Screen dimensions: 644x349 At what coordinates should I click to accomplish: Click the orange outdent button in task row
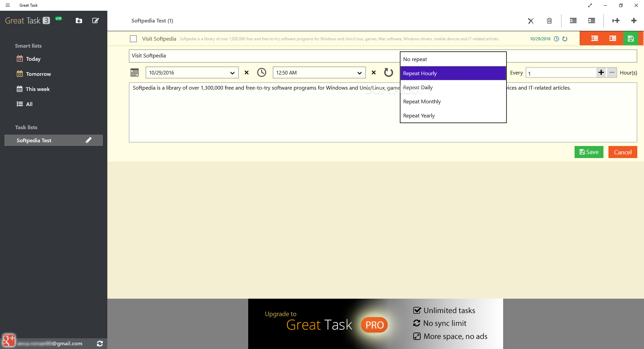[595, 38]
